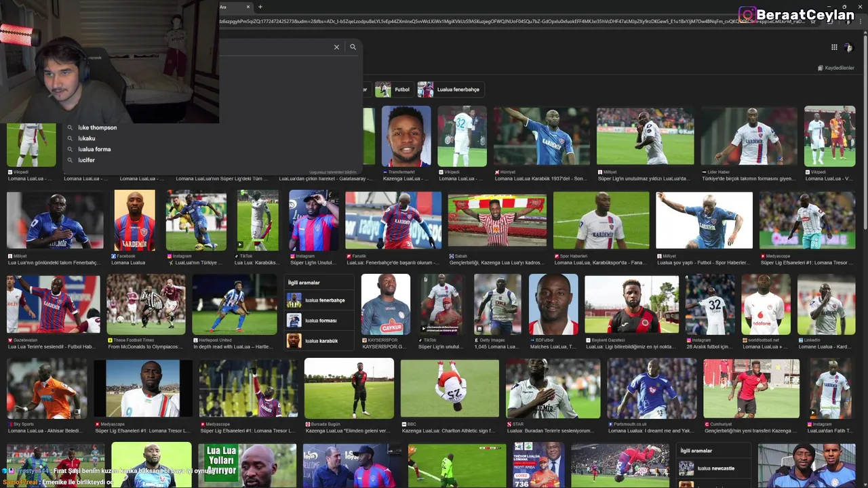Open the Gazetevatan 'Lua Lua Terim'e seslendi' thumbnail
The width and height of the screenshot is (868, 488).
pos(53,304)
